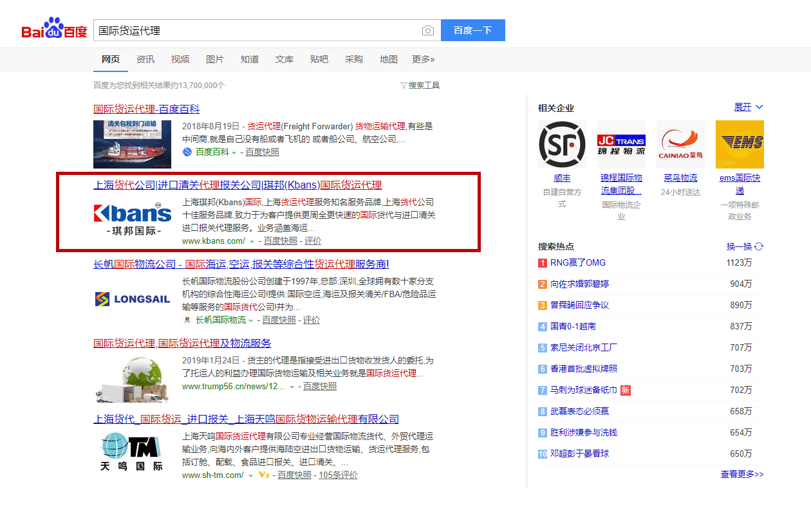Screen dimensions: 811x532
Task: Switch to the 采购 tab
Action: tap(354, 59)
